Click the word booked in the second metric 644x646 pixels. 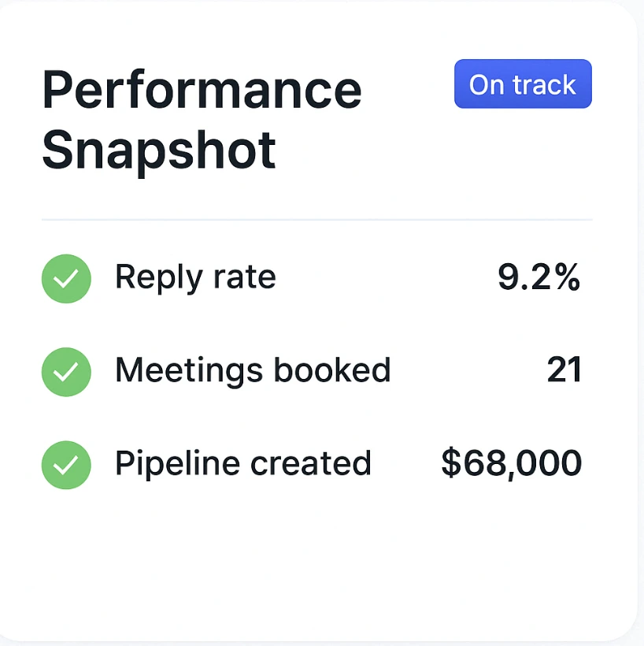[332, 369]
